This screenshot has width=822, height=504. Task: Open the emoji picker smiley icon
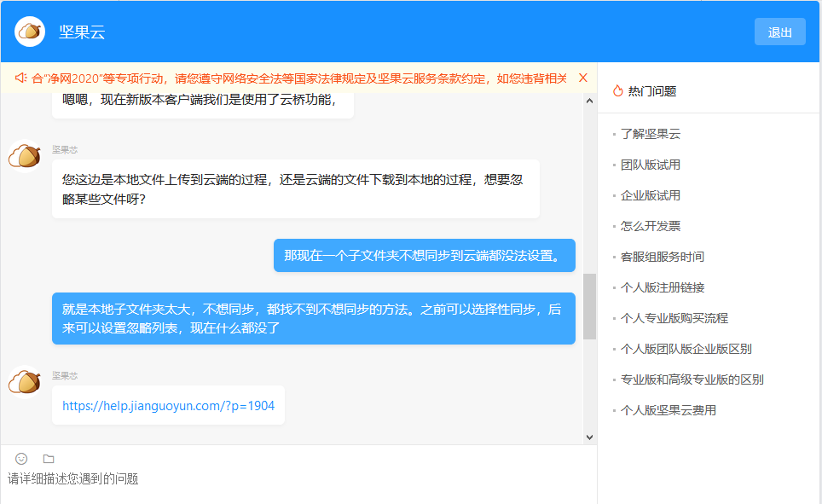tap(21, 459)
